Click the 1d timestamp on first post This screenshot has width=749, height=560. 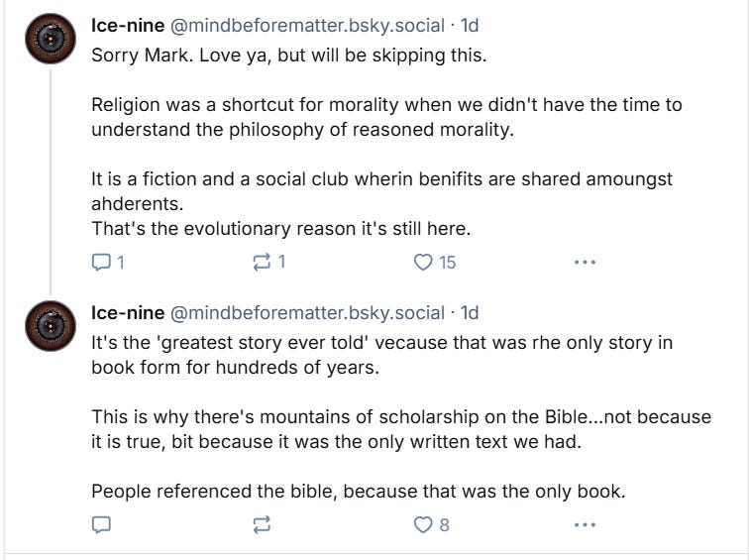point(469,25)
